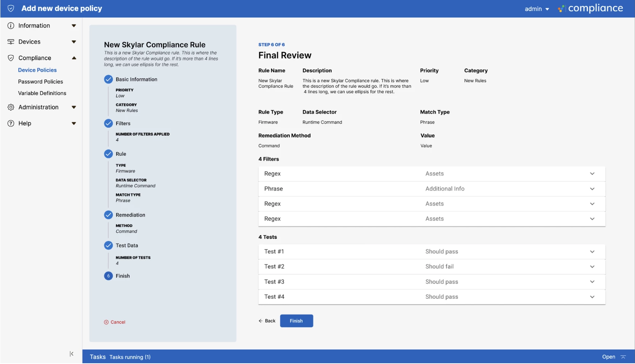Cancel the new policy wizard
The height and width of the screenshot is (364, 635).
(114, 322)
